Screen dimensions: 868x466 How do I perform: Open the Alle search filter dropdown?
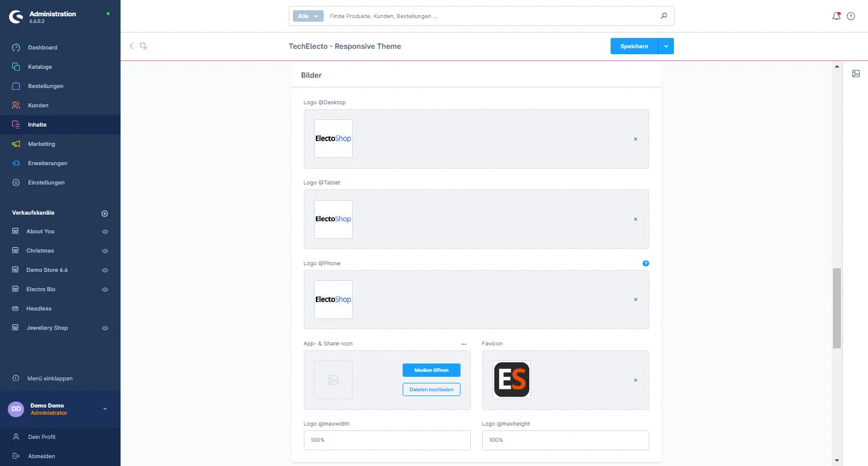[308, 16]
